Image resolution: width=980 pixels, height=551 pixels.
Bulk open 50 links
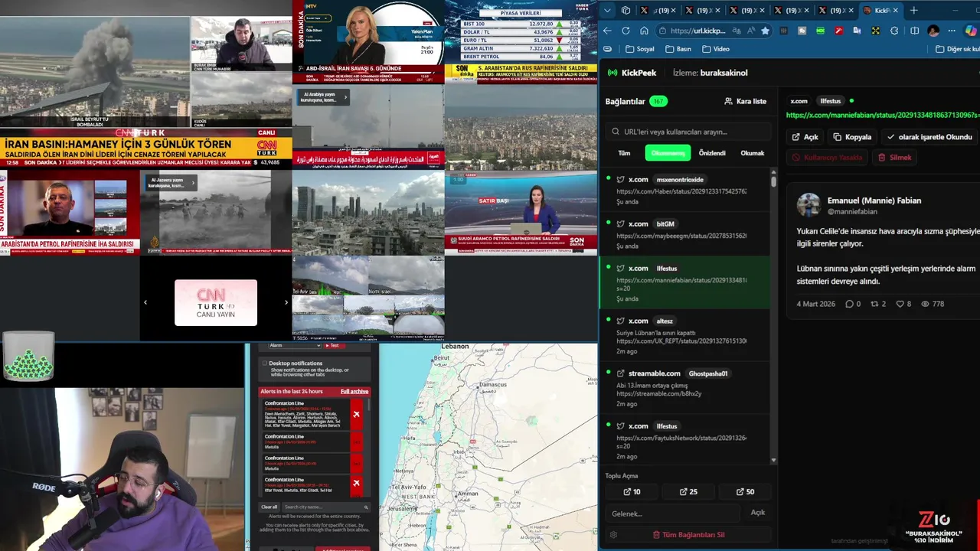click(745, 491)
